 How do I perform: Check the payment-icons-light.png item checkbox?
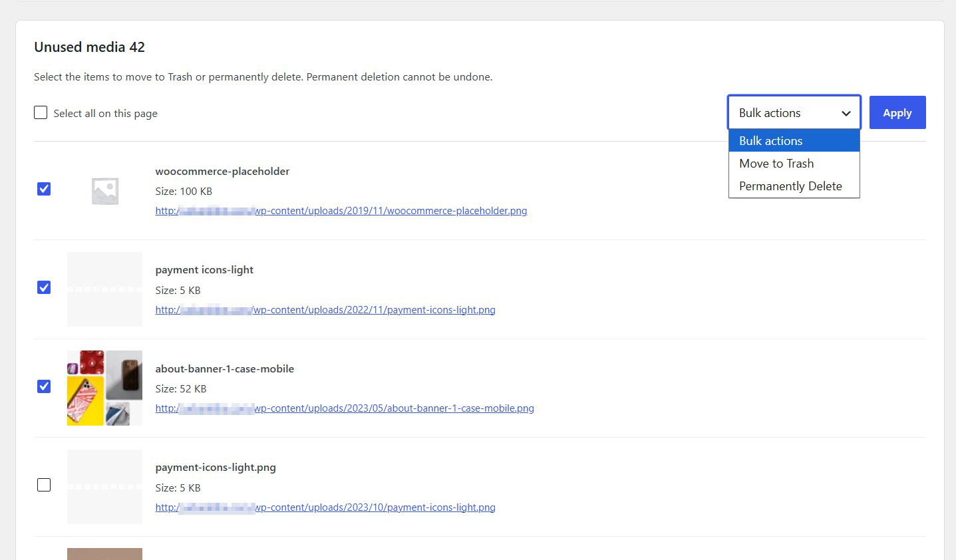click(x=44, y=485)
